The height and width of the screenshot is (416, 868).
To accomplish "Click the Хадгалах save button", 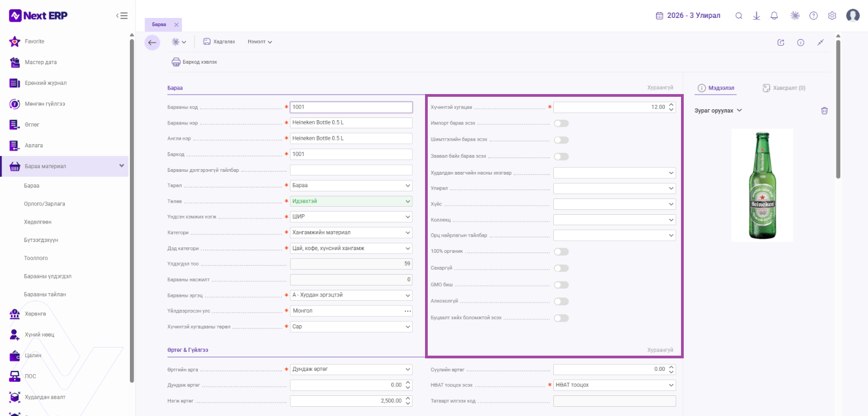I will (219, 42).
